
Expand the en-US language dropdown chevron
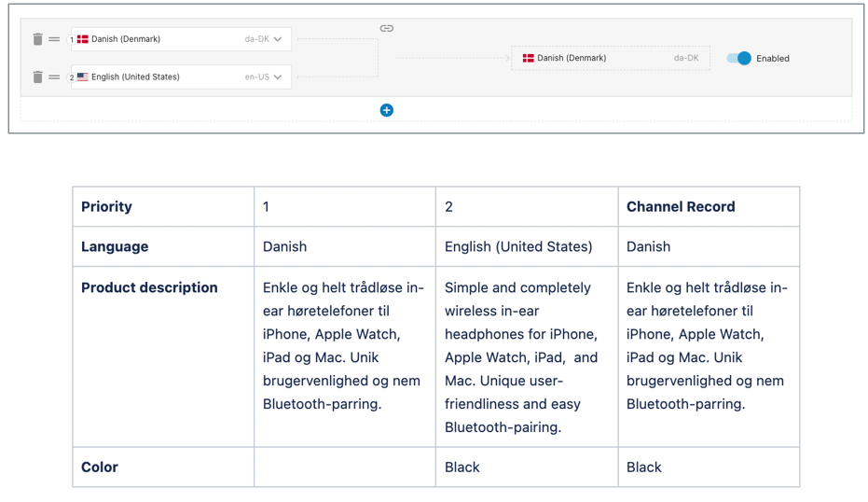coord(278,77)
